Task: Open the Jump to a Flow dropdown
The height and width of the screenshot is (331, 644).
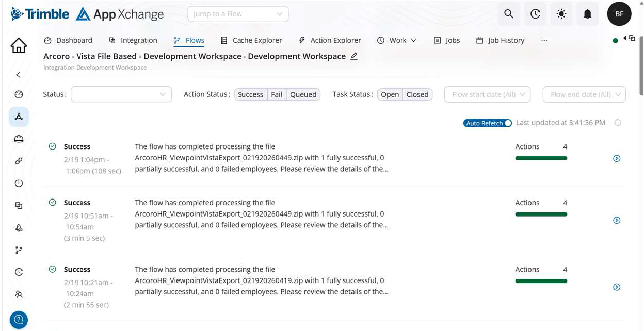Action: coord(238,14)
